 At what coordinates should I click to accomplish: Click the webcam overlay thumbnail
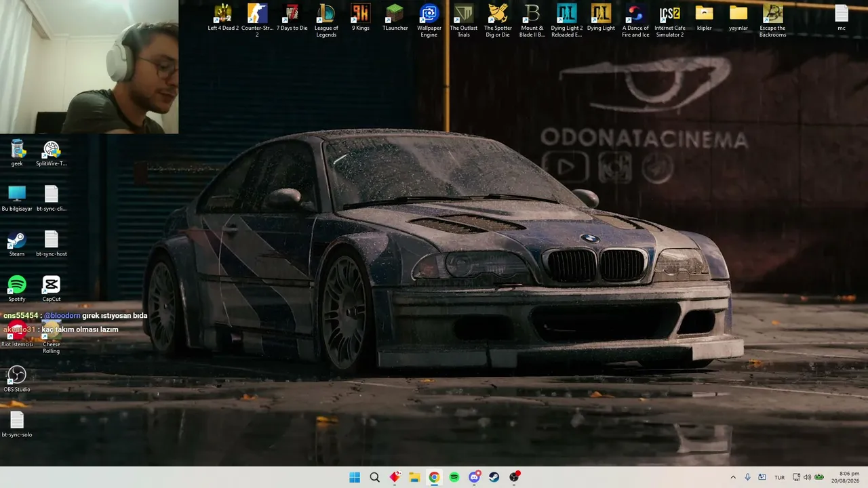coord(89,66)
